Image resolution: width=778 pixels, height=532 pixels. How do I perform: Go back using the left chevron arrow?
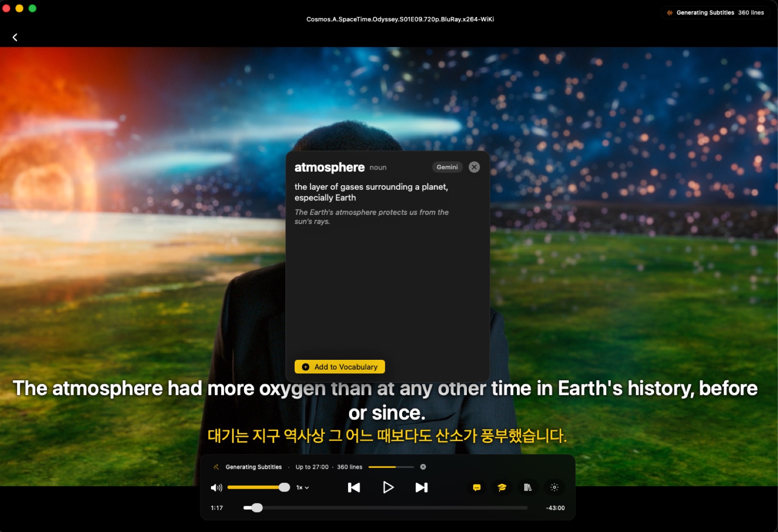pos(15,37)
